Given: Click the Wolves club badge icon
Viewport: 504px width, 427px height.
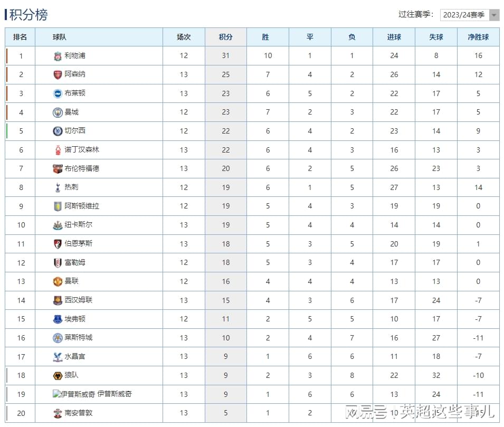Looking at the screenshot, I should [x=58, y=376].
